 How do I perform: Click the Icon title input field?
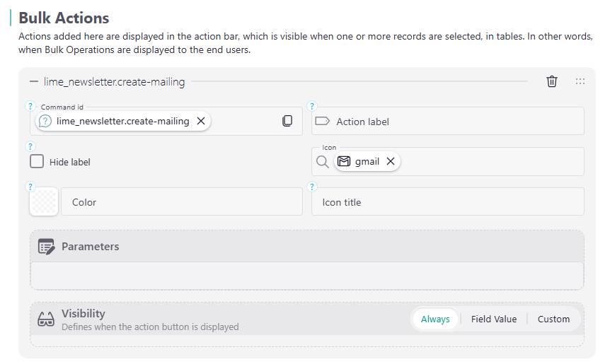tap(448, 201)
